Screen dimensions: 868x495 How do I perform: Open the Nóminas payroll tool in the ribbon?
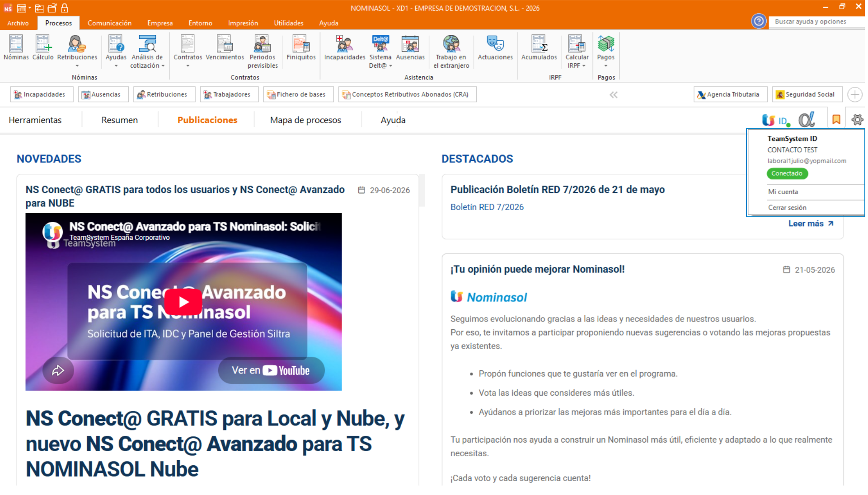click(16, 48)
